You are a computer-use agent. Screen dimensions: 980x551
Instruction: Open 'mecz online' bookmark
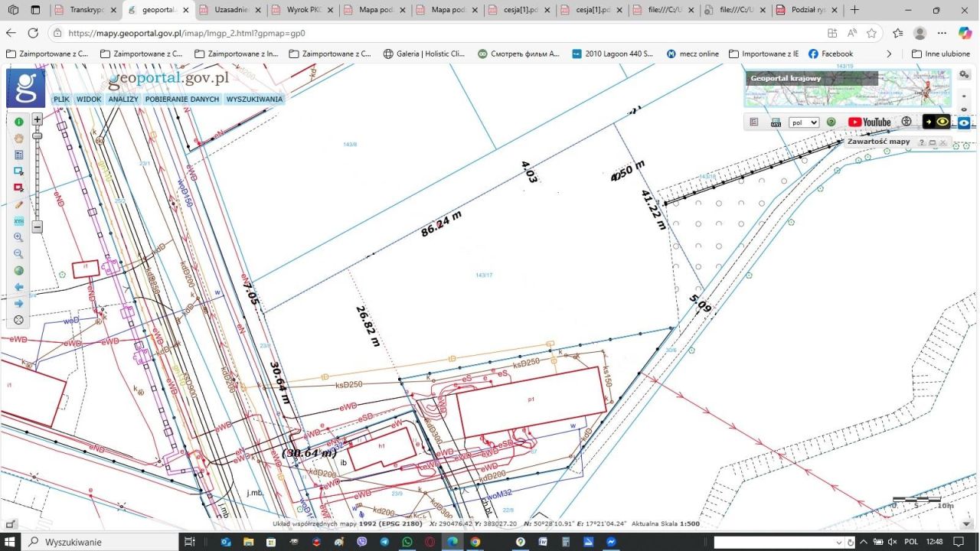point(692,54)
